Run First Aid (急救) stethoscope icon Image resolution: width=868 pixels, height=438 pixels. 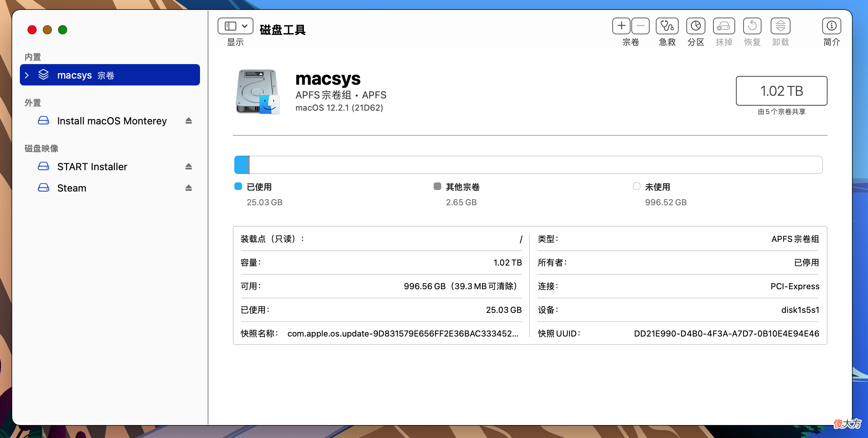tap(667, 26)
